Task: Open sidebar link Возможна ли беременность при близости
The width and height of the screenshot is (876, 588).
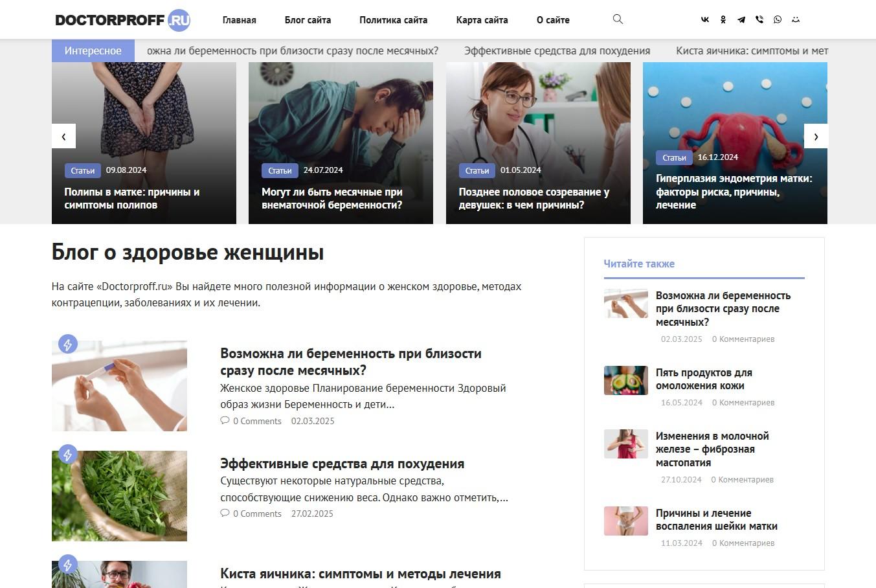Action: pyautogui.click(x=723, y=309)
